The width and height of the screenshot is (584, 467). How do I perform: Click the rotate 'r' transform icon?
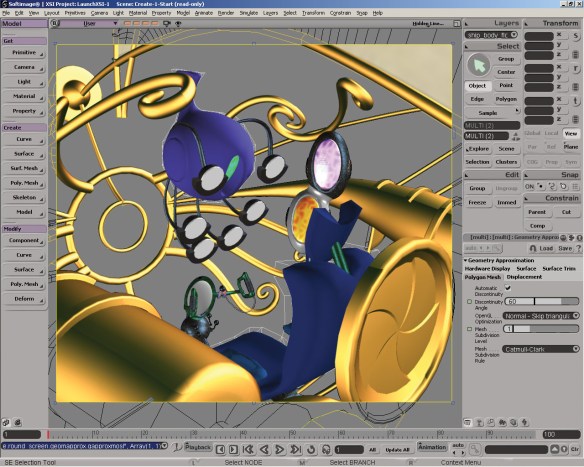[576, 69]
